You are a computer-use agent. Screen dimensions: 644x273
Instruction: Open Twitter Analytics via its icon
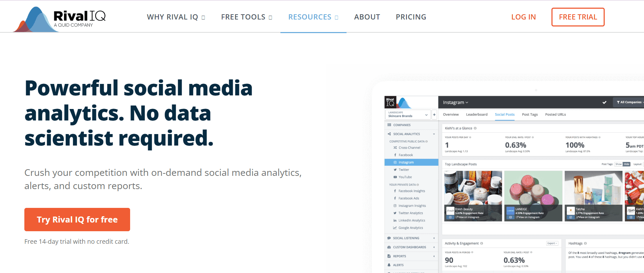(395, 213)
